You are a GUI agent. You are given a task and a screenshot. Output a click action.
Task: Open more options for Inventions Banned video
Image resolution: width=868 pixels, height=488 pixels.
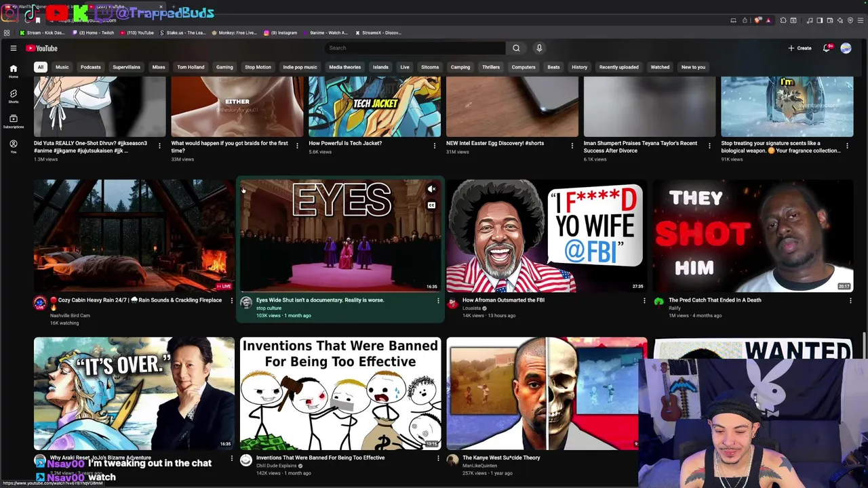438,458
